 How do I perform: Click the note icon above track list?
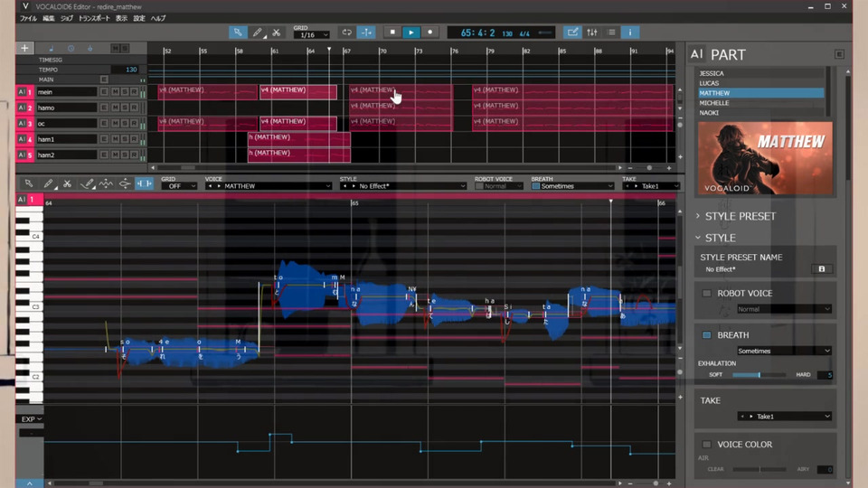click(x=52, y=49)
